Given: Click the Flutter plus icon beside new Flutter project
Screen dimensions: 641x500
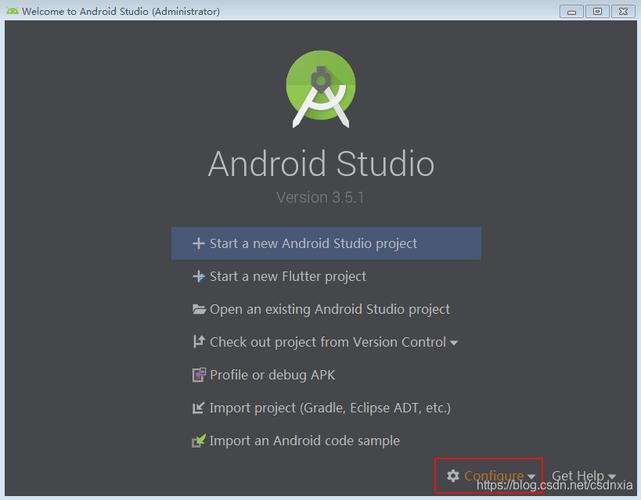Looking at the screenshot, I should (x=199, y=277).
